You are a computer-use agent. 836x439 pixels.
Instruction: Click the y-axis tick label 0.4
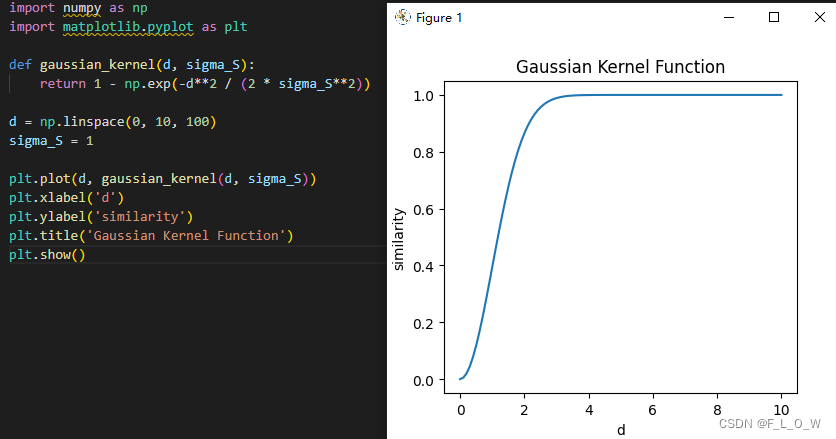click(423, 266)
